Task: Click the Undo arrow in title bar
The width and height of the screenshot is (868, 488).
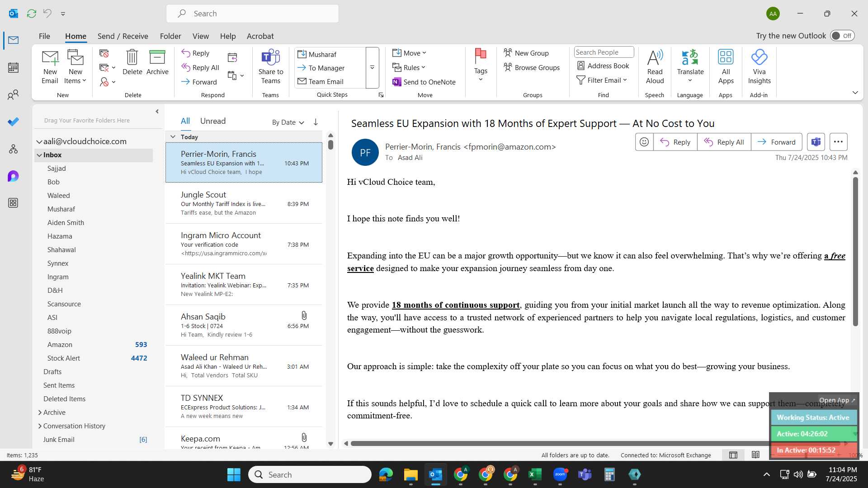Action: click(47, 14)
